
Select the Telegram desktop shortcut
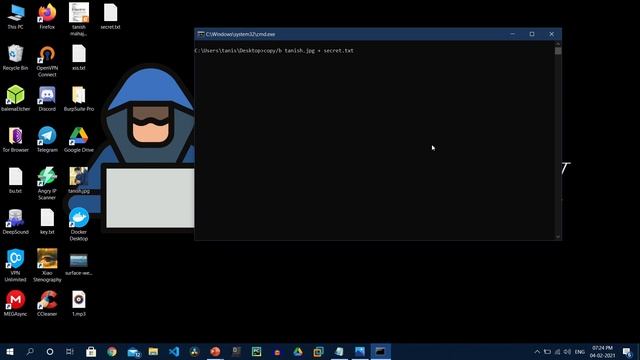click(47, 139)
